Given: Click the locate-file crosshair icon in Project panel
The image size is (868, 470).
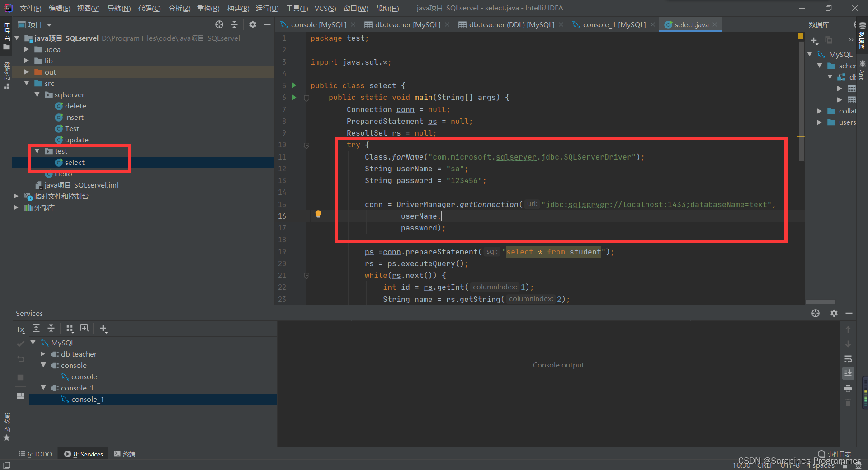Looking at the screenshot, I should click(x=219, y=24).
